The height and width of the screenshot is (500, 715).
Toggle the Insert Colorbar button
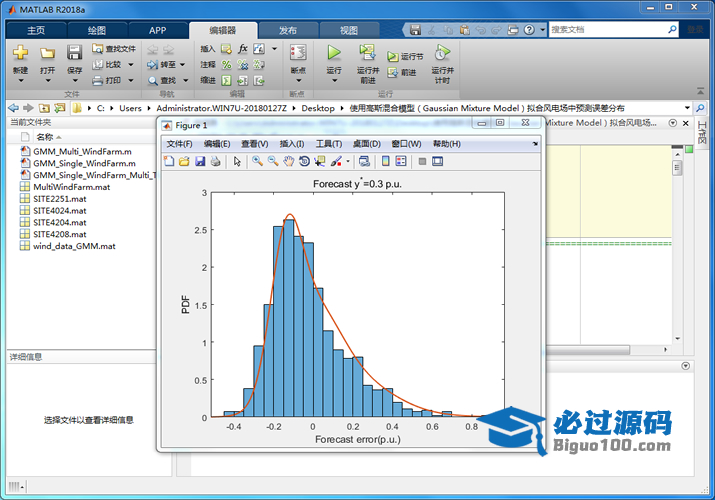click(x=386, y=161)
